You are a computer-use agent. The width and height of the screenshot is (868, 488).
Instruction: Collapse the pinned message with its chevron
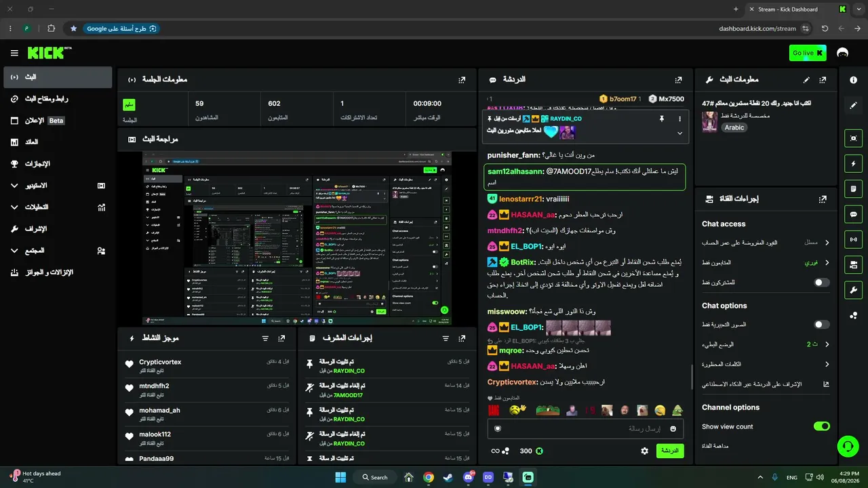click(x=679, y=133)
